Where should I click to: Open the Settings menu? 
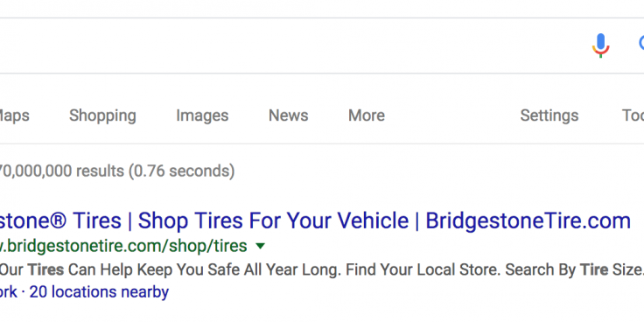[x=549, y=115]
